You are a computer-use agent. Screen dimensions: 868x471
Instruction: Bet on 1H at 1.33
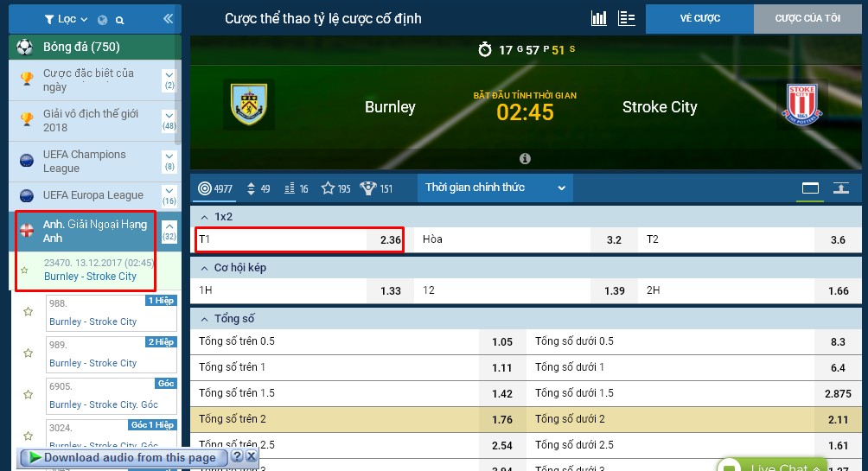point(302,290)
